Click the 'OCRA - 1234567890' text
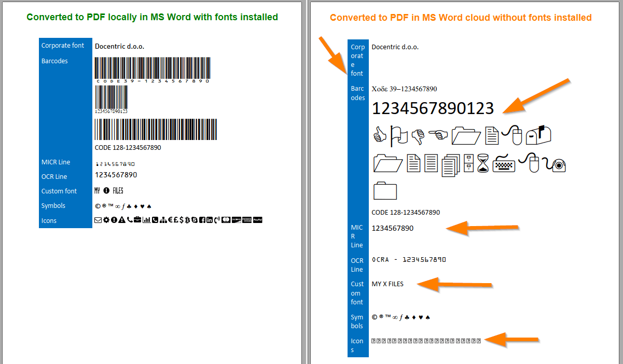The image size is (623, 364). (409, 260)
